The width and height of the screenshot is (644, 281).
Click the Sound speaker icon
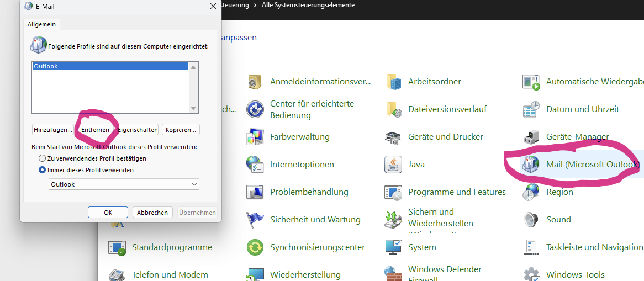click(x=531, y=220)
